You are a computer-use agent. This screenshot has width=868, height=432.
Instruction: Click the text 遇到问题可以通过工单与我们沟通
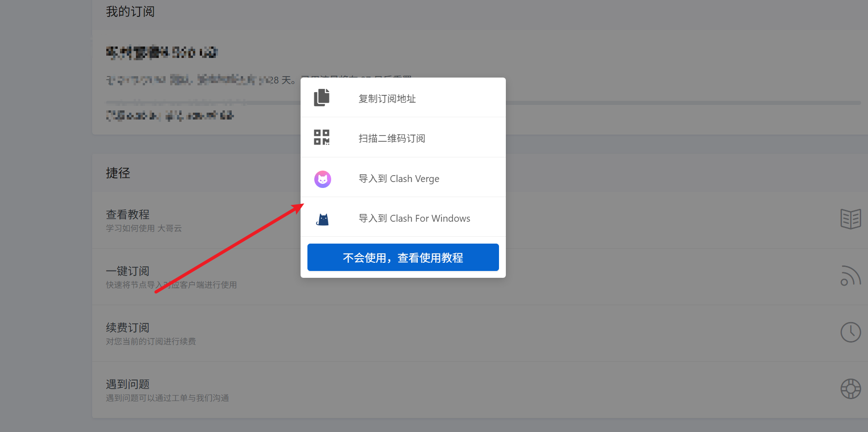pyautogui.click(x=167, y=398)
